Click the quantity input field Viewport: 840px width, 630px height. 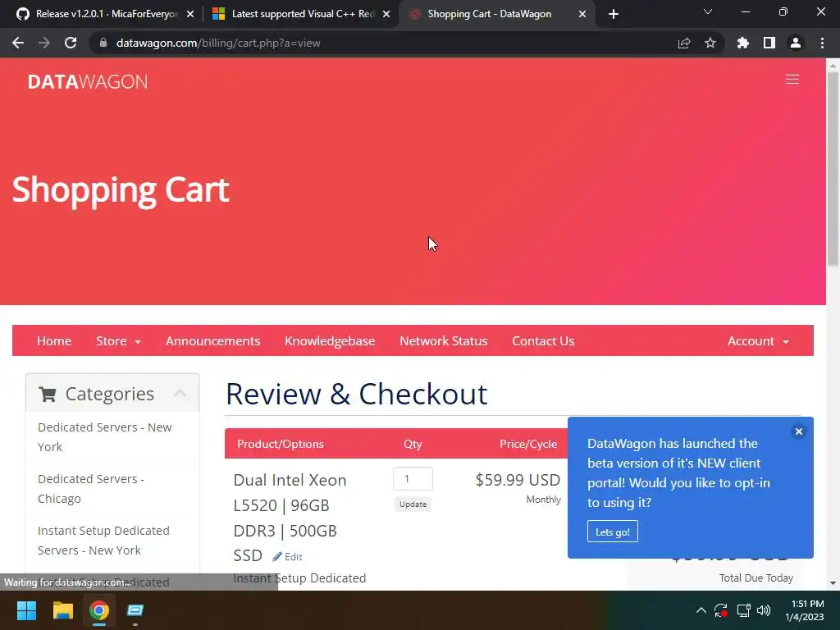tap(413, 479)
